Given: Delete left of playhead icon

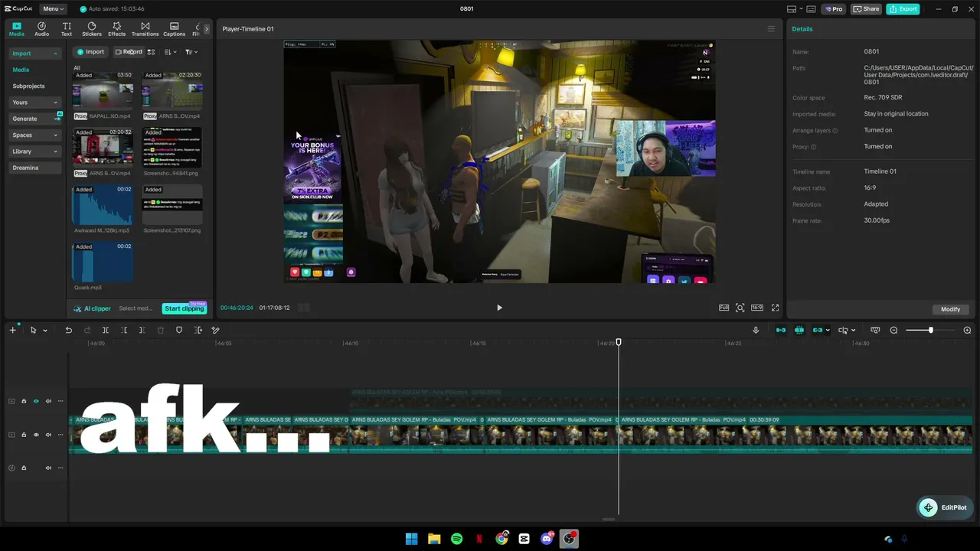Looking at the screenshot, I should [x=124, y=330].
